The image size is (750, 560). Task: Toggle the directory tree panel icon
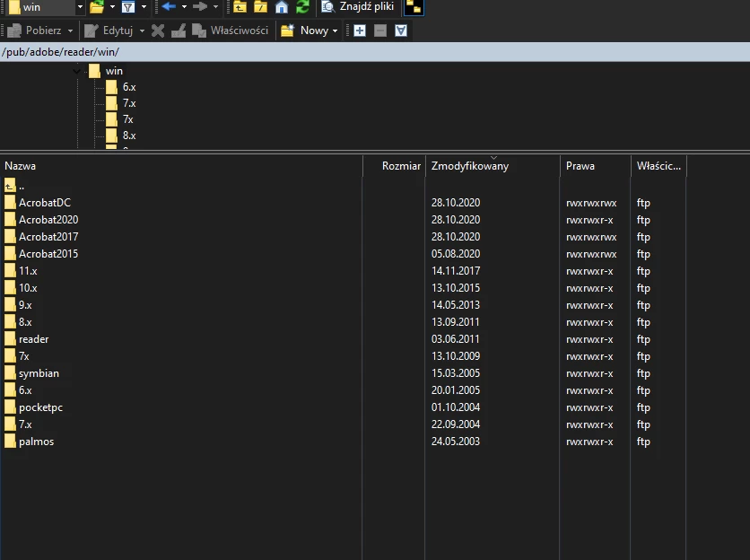point(414,6)
